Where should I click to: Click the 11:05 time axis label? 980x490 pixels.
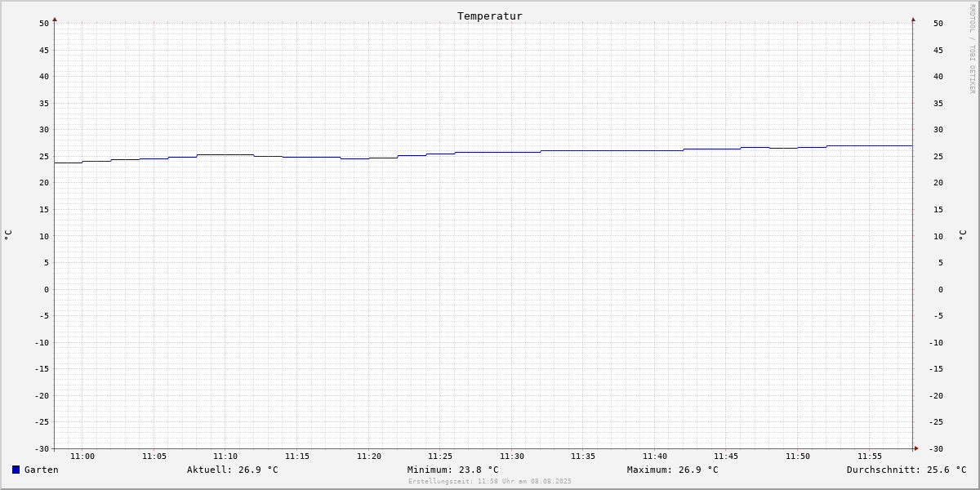pyautogui.click(x=154, y=457)
